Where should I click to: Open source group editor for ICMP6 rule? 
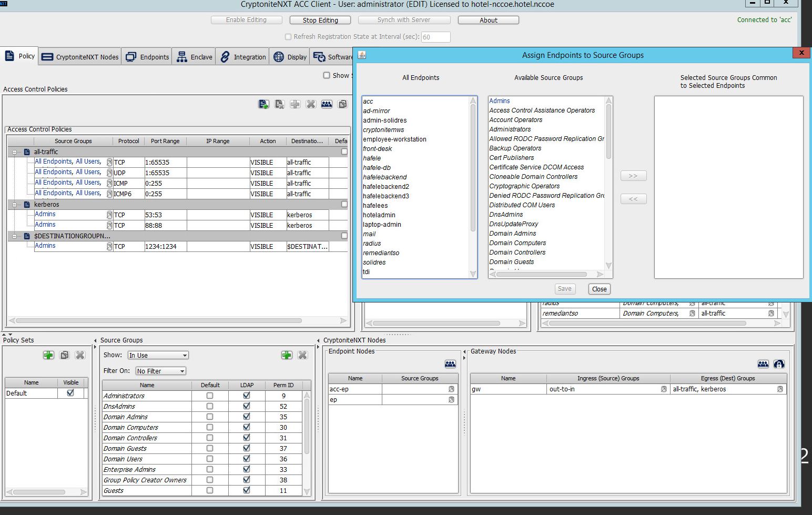pos(109,194)
